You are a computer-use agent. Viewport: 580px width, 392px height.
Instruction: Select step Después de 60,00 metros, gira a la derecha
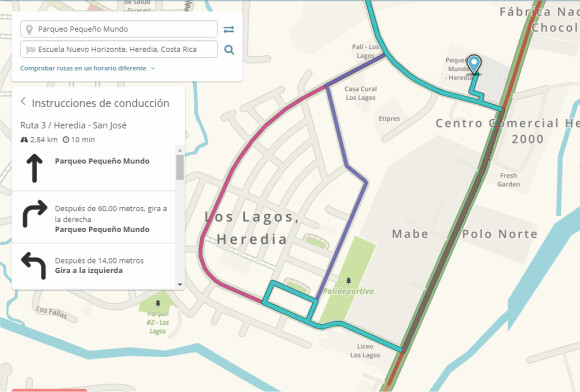94,217
